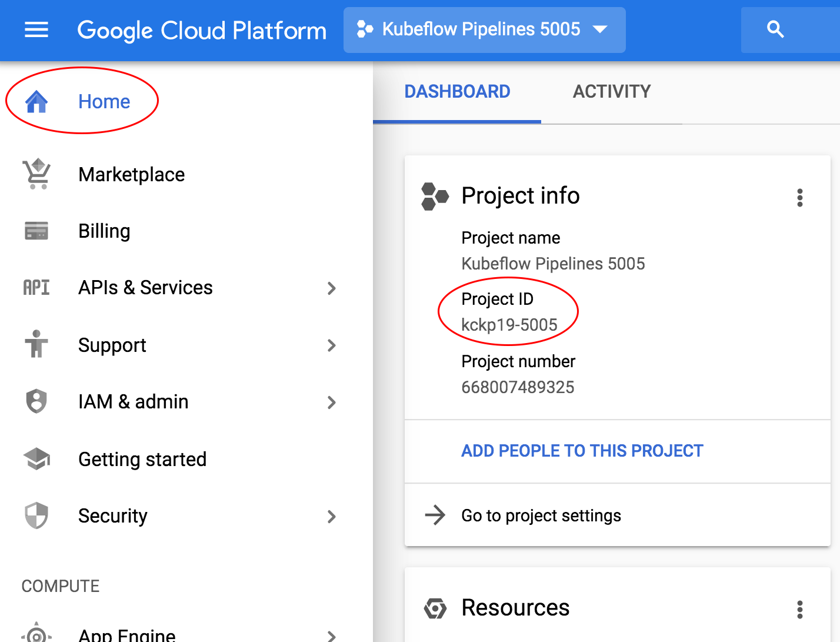Click the Marketplace cart icon
Viewport: 840px width, 642px height.
pos(36,174)
